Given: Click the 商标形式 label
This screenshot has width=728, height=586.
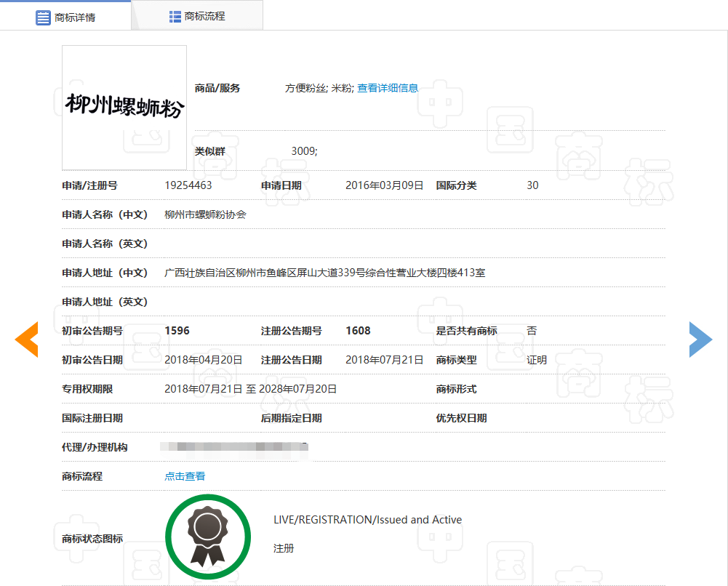Looking at the screenshot, I should tap(457, 389).
